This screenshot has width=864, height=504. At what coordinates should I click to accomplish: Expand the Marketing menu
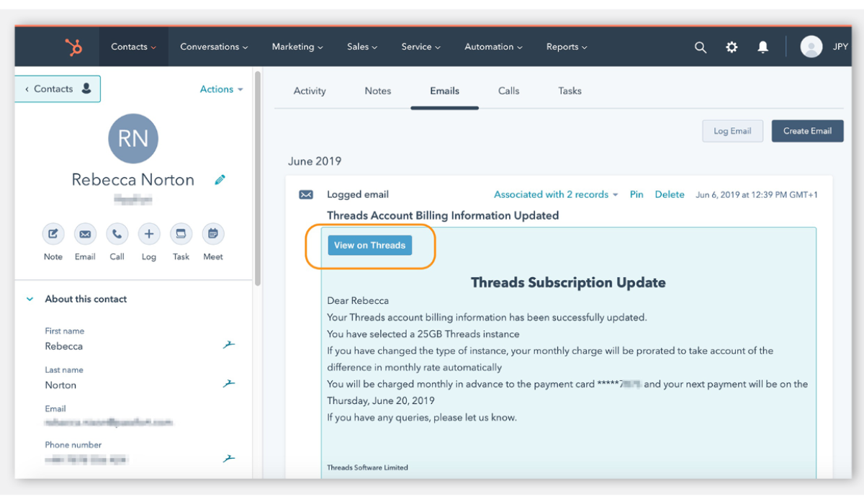coord(297,47)
